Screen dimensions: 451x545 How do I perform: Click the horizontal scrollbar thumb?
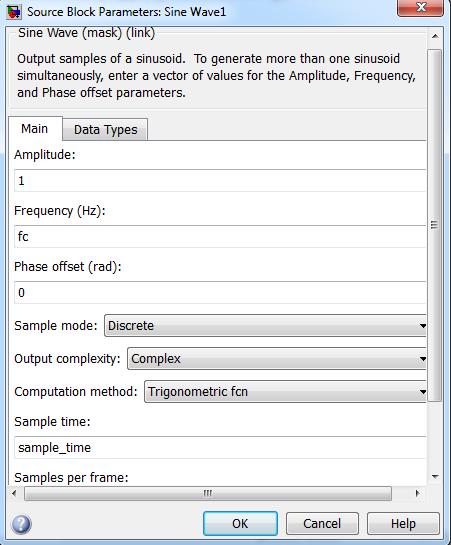pyautogui.click(x=208, y=493)
